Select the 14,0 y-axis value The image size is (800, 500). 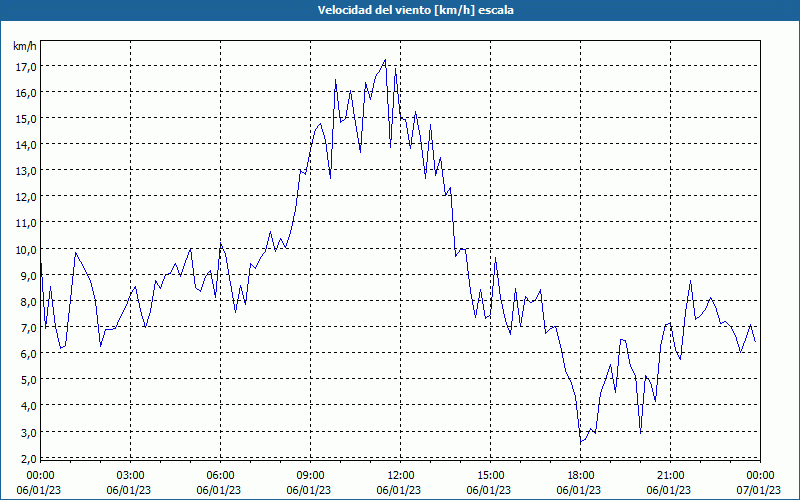coord(25,145)
